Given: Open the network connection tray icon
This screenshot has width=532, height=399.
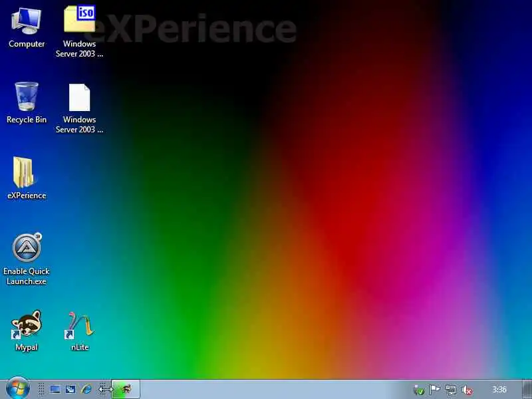Looking at the screenshot, I should tap(451, 390).
